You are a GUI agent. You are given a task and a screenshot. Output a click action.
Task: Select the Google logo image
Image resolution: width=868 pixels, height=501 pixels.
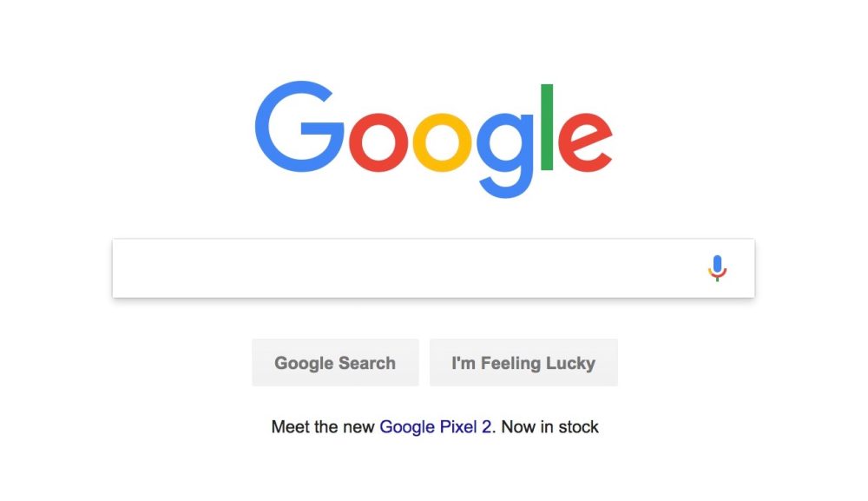[433, 140]
